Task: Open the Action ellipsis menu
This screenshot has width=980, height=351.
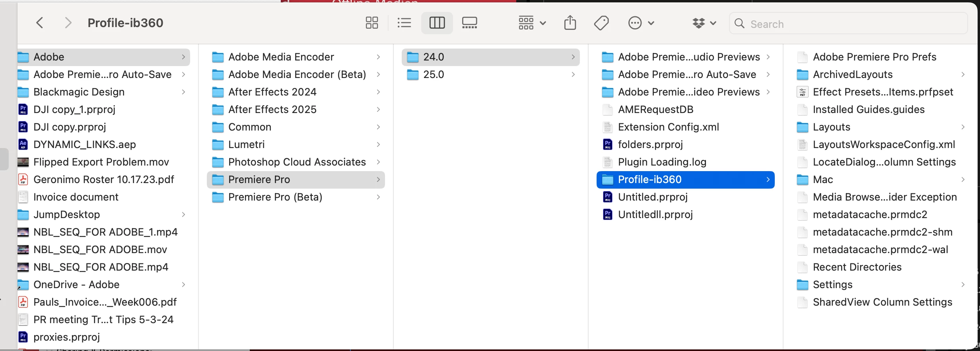Action: point(641,23)
